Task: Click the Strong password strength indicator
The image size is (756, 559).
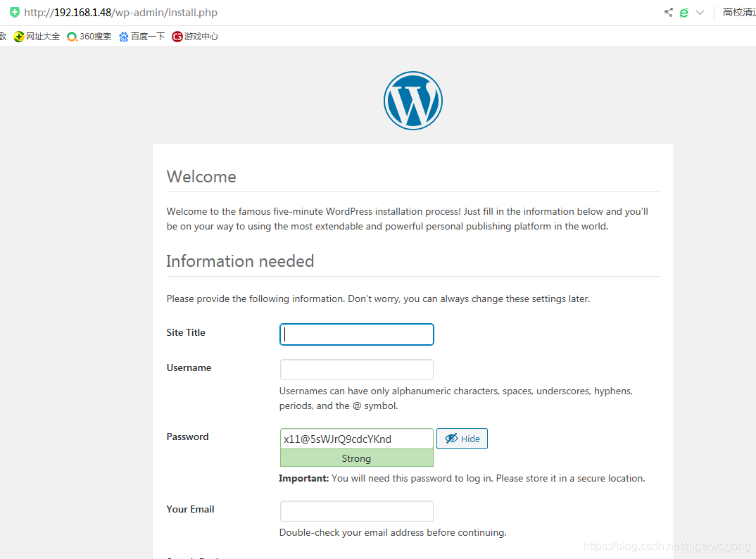Action: point(357,458)
